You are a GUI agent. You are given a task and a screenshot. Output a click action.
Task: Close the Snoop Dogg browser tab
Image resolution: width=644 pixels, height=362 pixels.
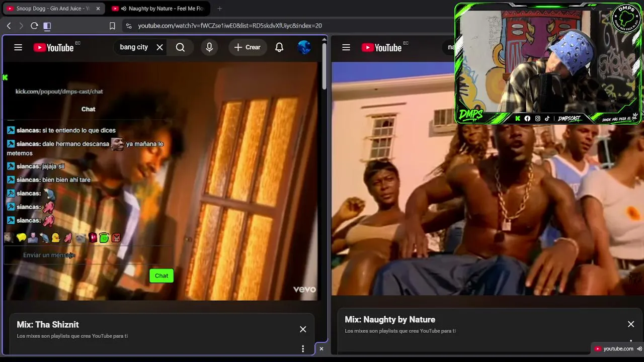(98, 9)
